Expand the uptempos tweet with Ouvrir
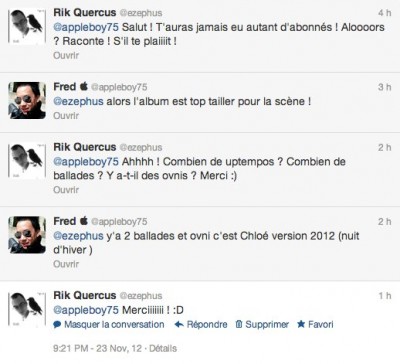This screenshot has height=364, width=400. click(x=66, y=190)
